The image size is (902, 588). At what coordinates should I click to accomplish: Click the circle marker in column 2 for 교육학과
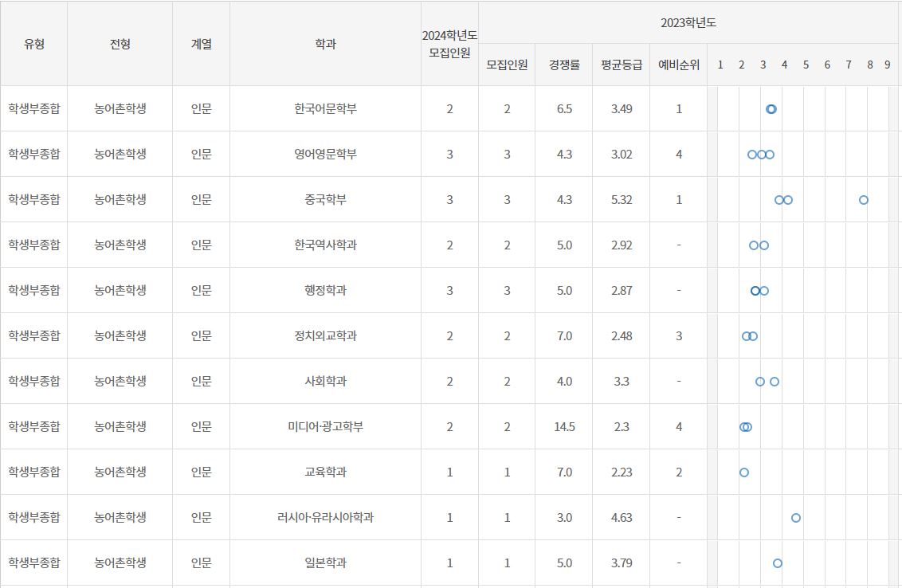point(744,472)
